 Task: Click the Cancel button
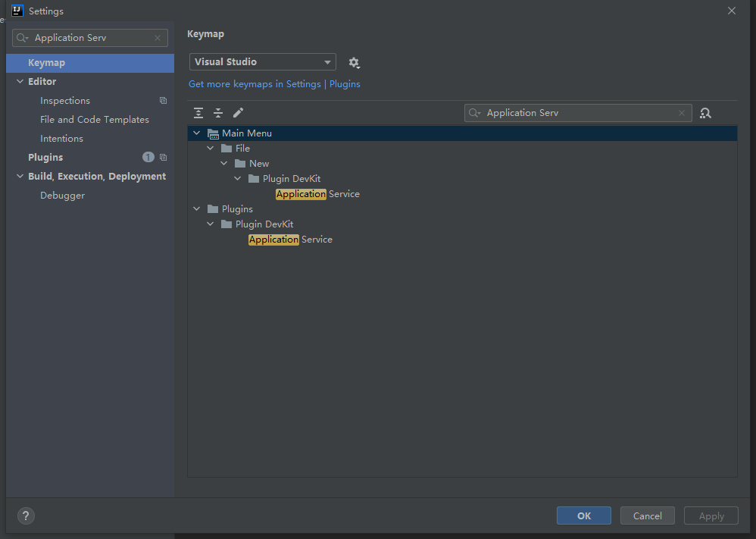(648, 515)
